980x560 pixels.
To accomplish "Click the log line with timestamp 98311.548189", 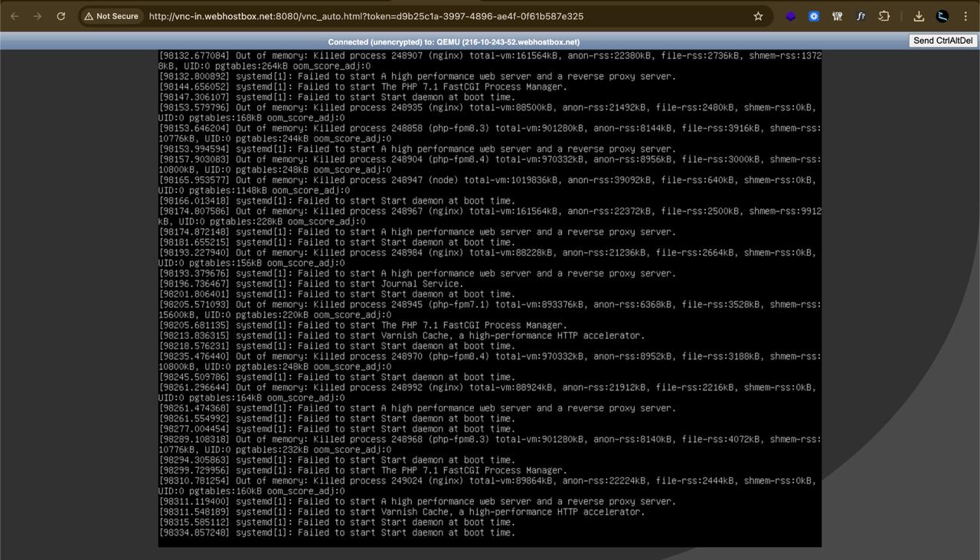I will pyautogui.click(x=401, y=512).
